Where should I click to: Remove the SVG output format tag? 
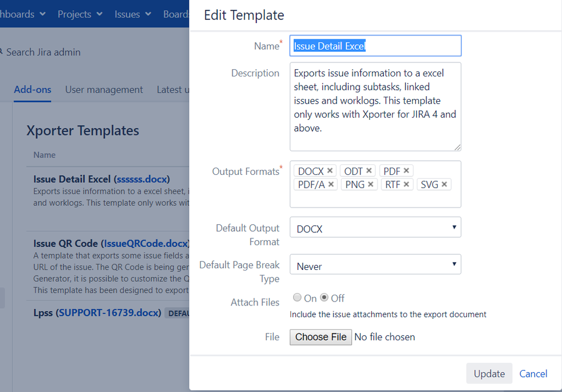tap(444, 184)
